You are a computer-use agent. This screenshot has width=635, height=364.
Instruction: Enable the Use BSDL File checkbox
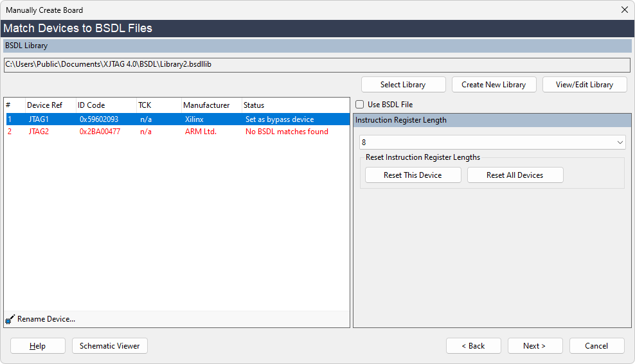click(x=360, y=105)
